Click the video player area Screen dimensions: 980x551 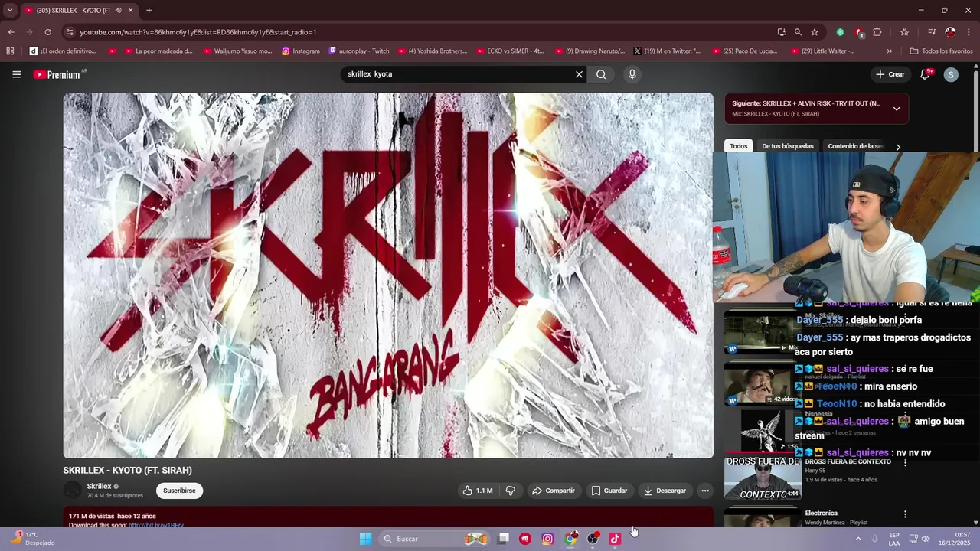click(x=388, y=275)
